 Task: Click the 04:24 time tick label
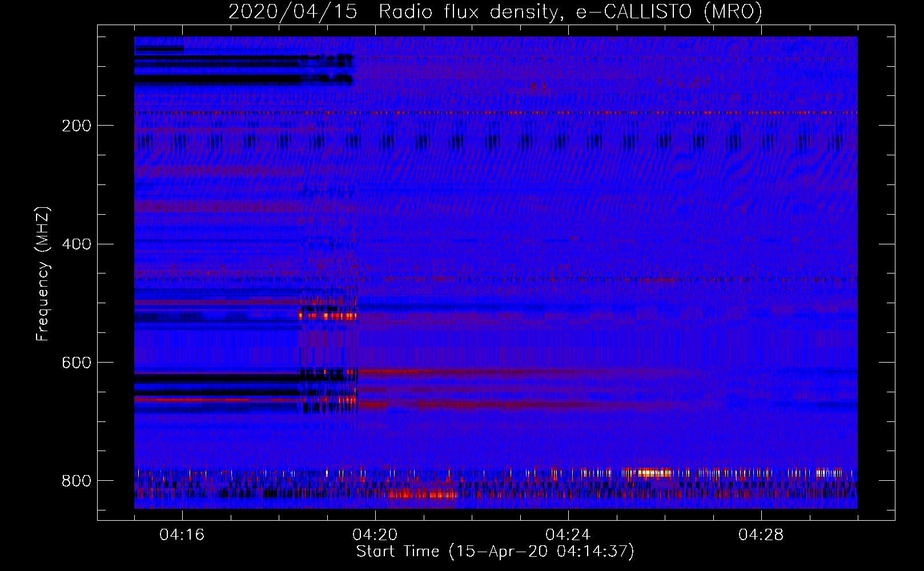[568, 534]
